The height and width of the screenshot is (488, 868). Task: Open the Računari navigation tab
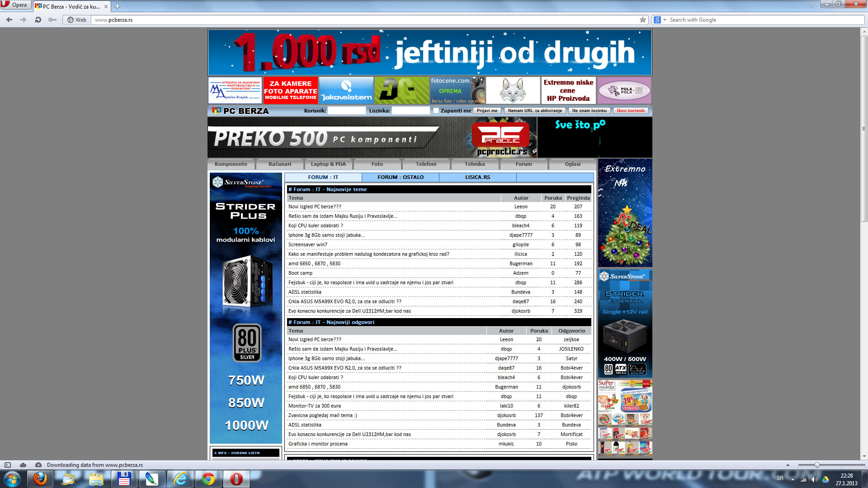point(280,164)
